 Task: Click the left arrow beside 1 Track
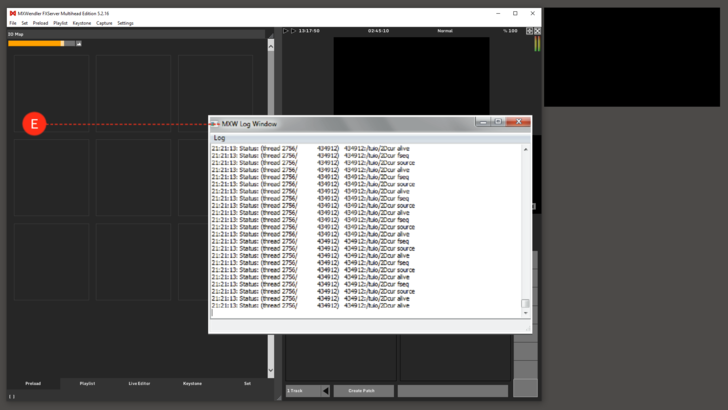click(325, 391)
